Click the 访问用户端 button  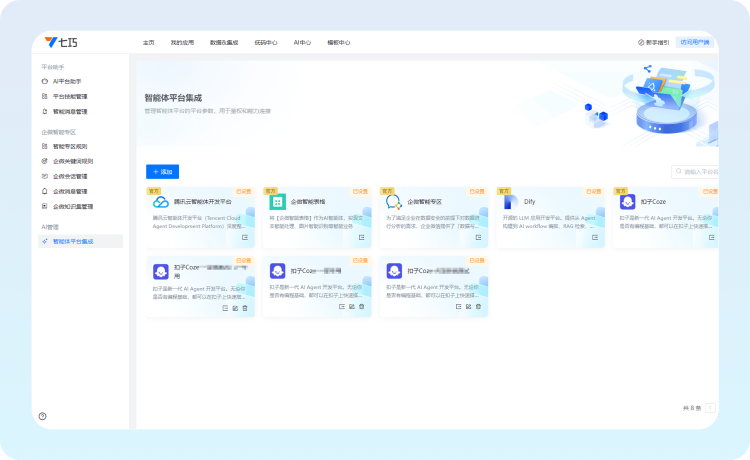695,42
